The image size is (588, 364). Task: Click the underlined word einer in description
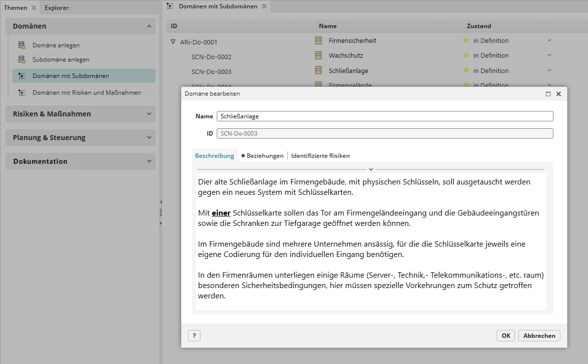(x=221, y=213)
